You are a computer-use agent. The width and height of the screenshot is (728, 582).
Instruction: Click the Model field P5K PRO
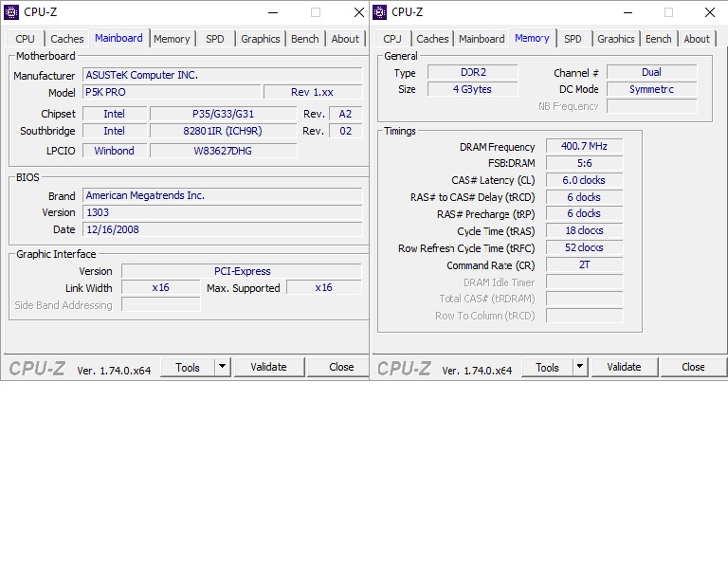[172, 92]
